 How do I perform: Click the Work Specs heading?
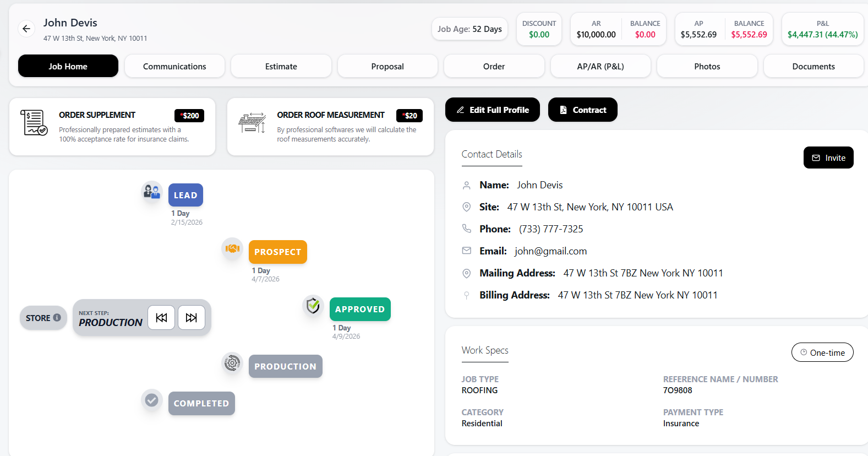[x=485, y=350]
